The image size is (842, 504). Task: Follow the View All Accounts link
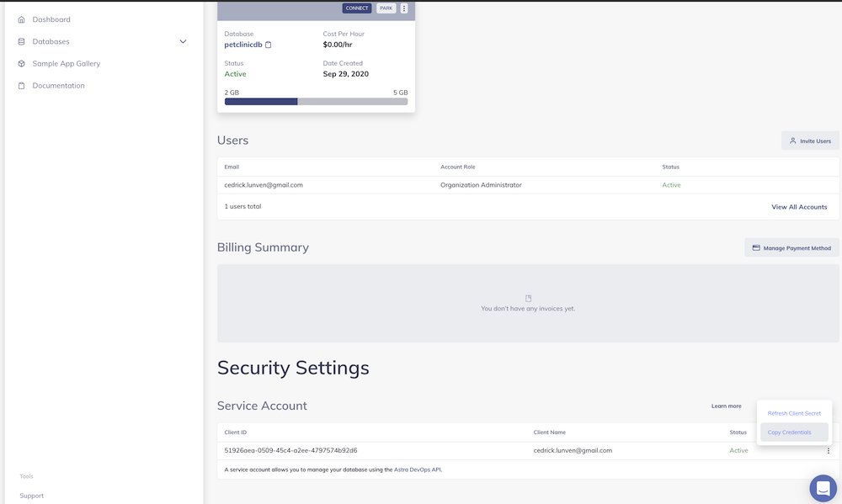799,207
